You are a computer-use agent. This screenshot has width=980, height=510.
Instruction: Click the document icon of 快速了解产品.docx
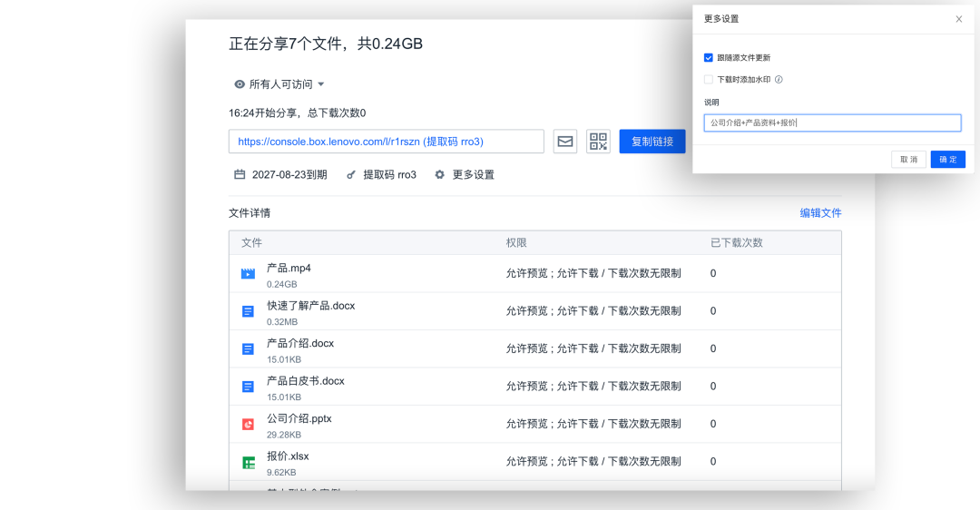(x=248, y=311)
